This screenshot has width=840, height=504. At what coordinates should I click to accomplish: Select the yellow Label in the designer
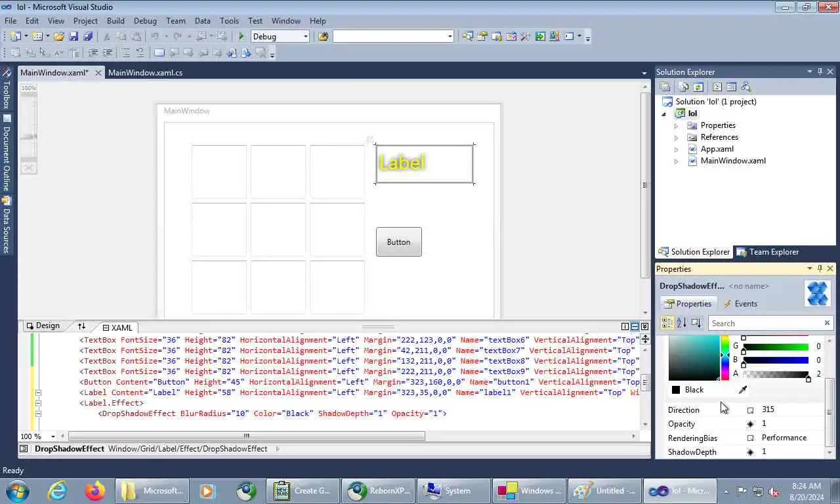(x=424, y=163)
